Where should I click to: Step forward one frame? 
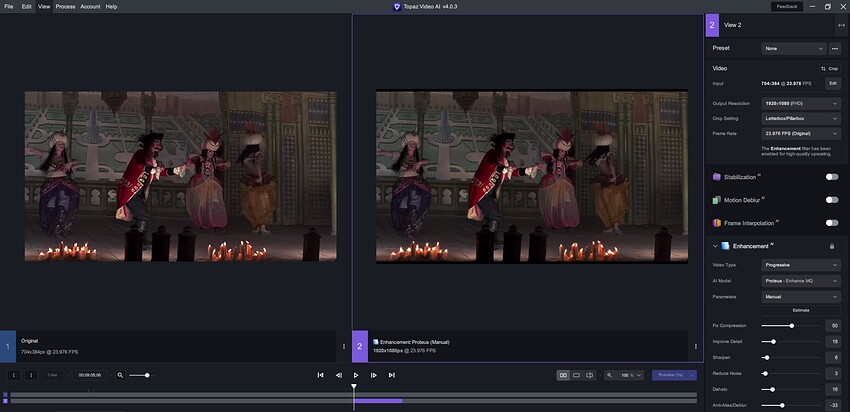[x=373, y=375]
